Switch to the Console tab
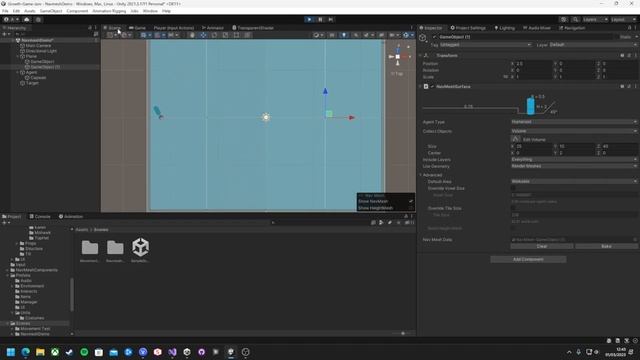Screen dimensions: 640x360 pos(40,216)
